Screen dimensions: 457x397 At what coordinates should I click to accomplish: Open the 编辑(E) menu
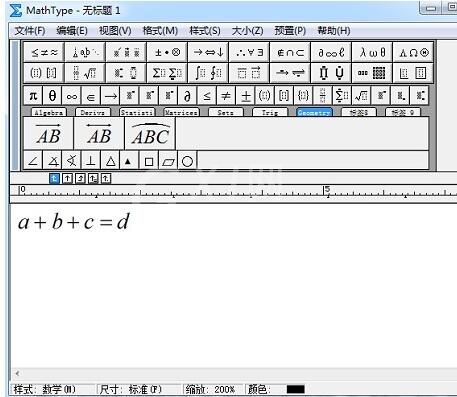coord(72,31)
